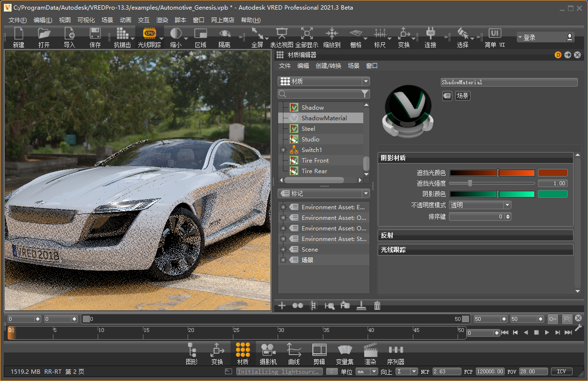The height and width of the screenshot is (381, 588).
Task: Open the opacity mode (不透明度模式) dropdown
Action: pos(480,205)
